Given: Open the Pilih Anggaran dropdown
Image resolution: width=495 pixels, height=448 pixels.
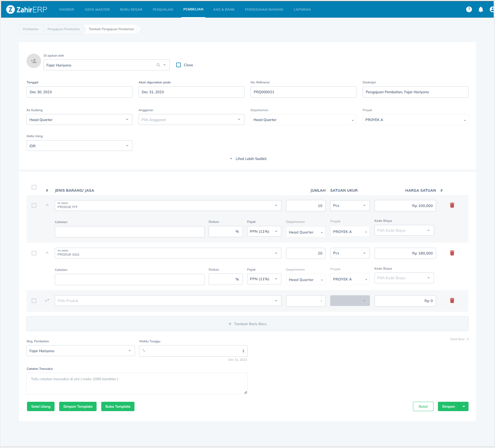Looking at the screenshot, I should tap(191, 120).
